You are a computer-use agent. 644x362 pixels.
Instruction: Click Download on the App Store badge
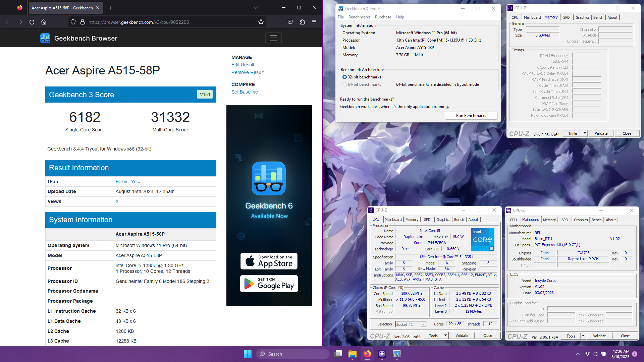(269, 261)
